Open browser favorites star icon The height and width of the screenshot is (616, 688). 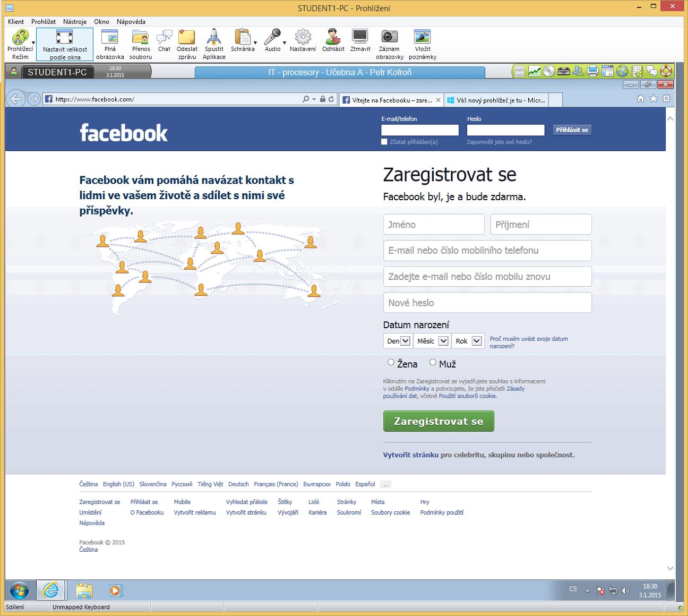tap(653, 99)
